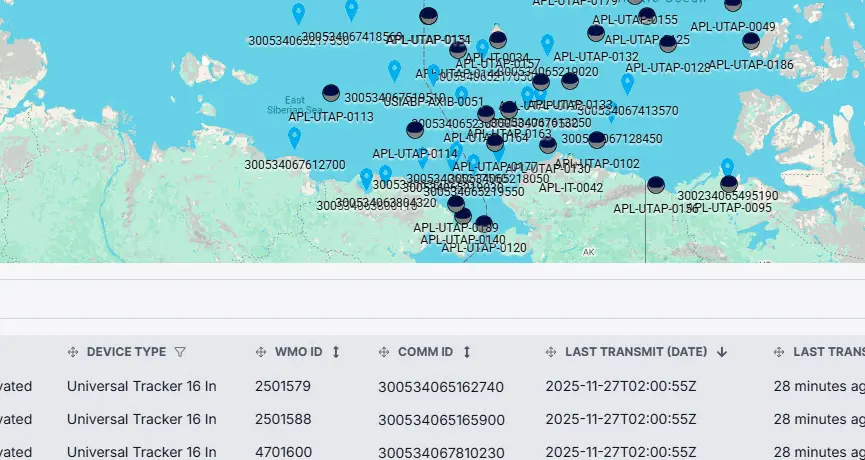Click the WMO ID cell 4701600
Screen dimensions: 865x460
coord(283,452)
